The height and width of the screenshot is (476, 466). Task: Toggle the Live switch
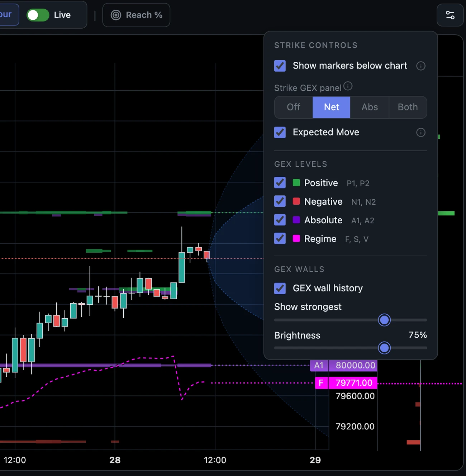[38, 15]
